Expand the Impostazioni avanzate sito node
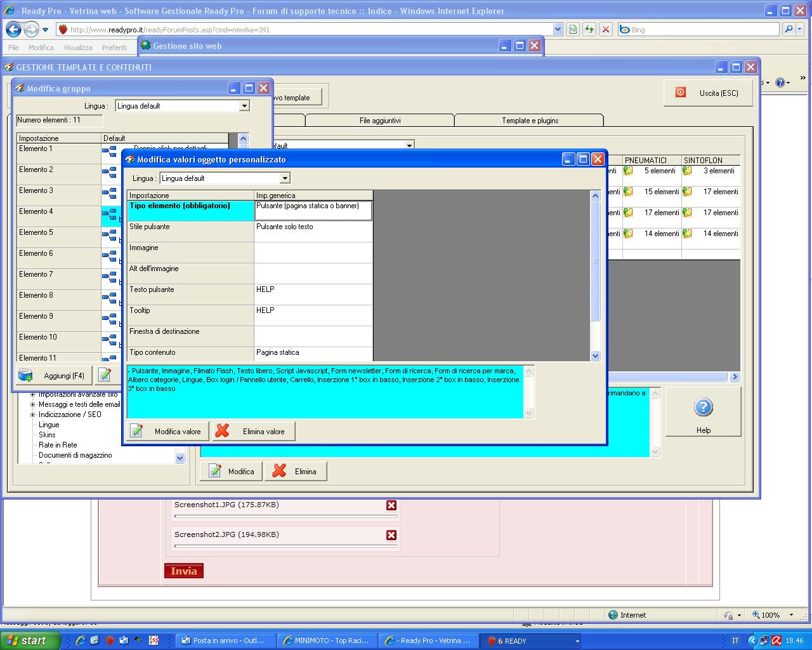Screen dimensions: 812x650 33,394
